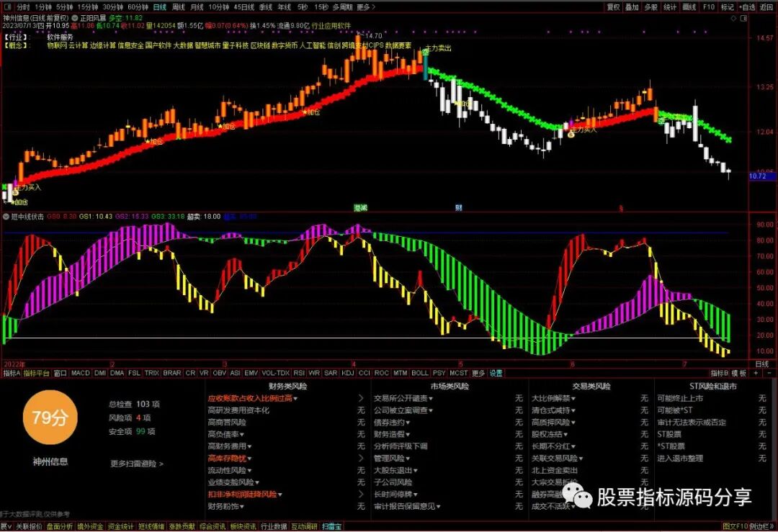The image size is (778, 532).
Task: Click the 主力买入 marker at the chart start
Action: tap(28, 187)
